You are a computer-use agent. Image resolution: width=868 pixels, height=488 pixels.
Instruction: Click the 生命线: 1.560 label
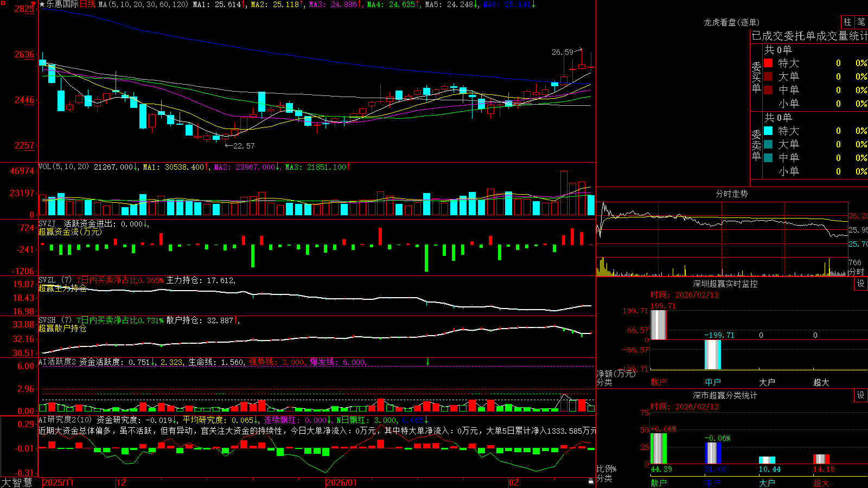pos(216,362)
